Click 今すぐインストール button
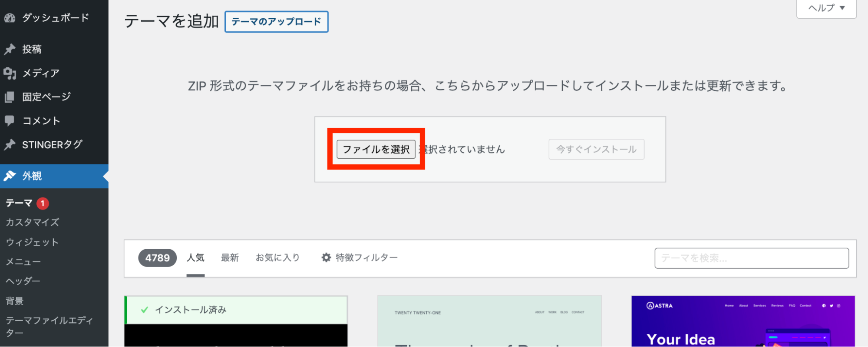Image resolution: width=868 pixels, height=347 pixels. (x=596, y=150)
